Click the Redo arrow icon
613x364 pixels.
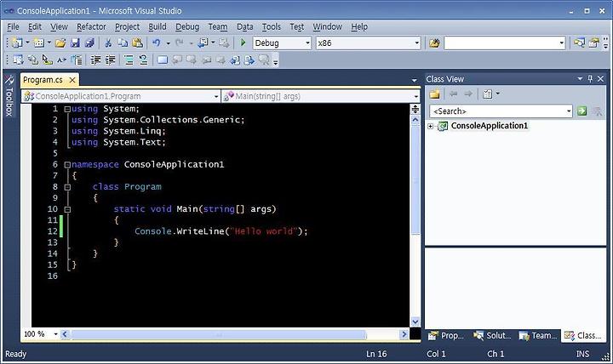[x=180, y=43]
